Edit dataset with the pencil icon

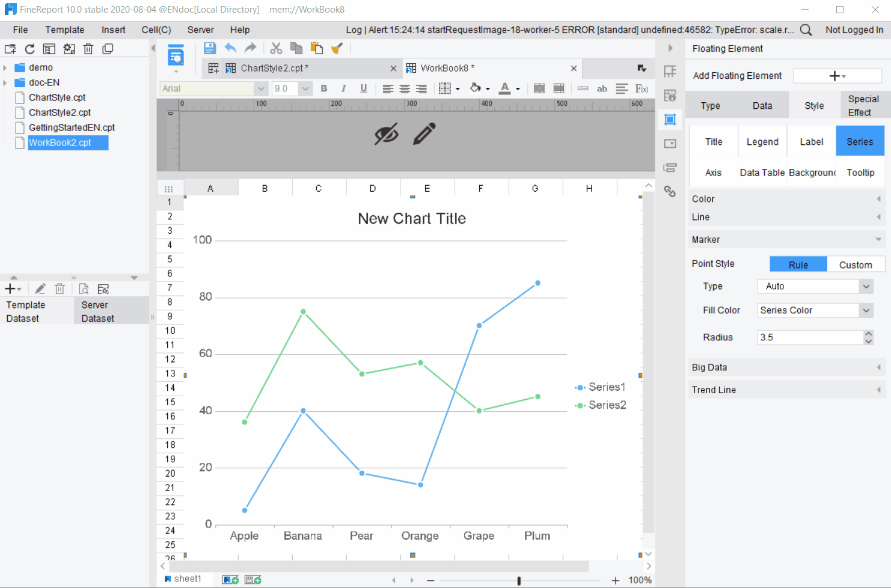40,289
